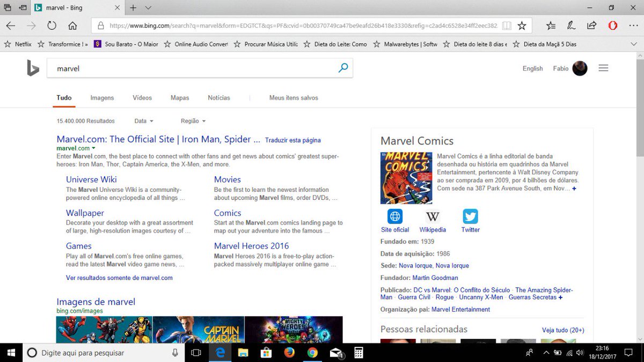Click the browser address bar URL

coord(303,25)
